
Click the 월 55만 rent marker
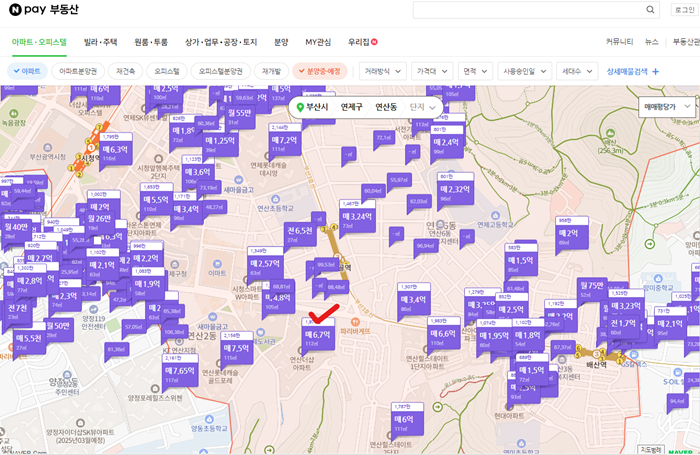(240, 113)
